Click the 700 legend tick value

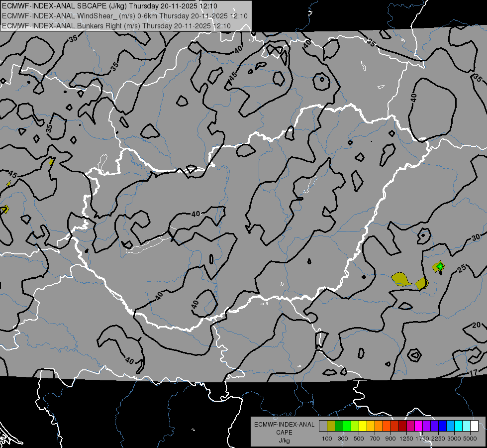[x=375, y=439]
